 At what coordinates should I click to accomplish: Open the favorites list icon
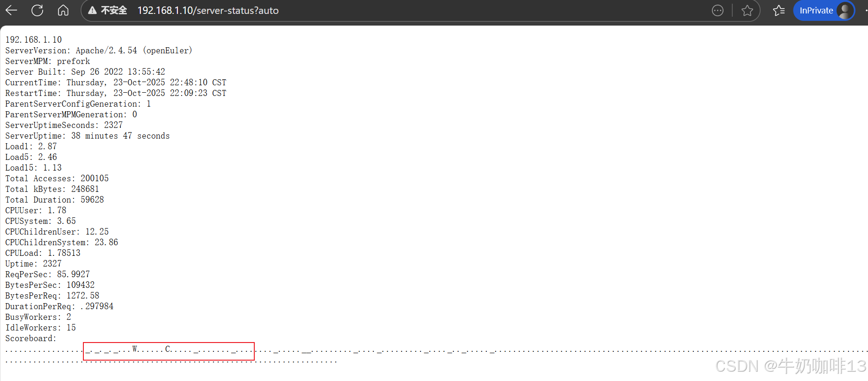(x=779, y=11)
